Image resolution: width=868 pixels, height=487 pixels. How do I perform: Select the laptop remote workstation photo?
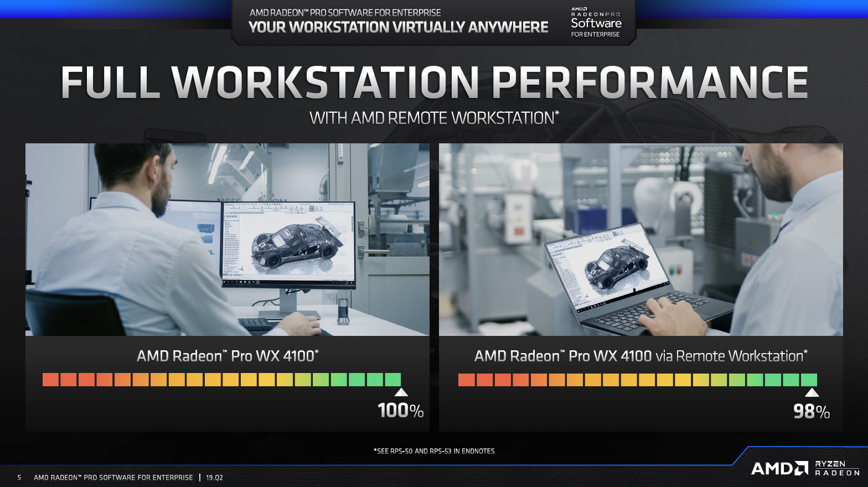[x=641, y=240]
